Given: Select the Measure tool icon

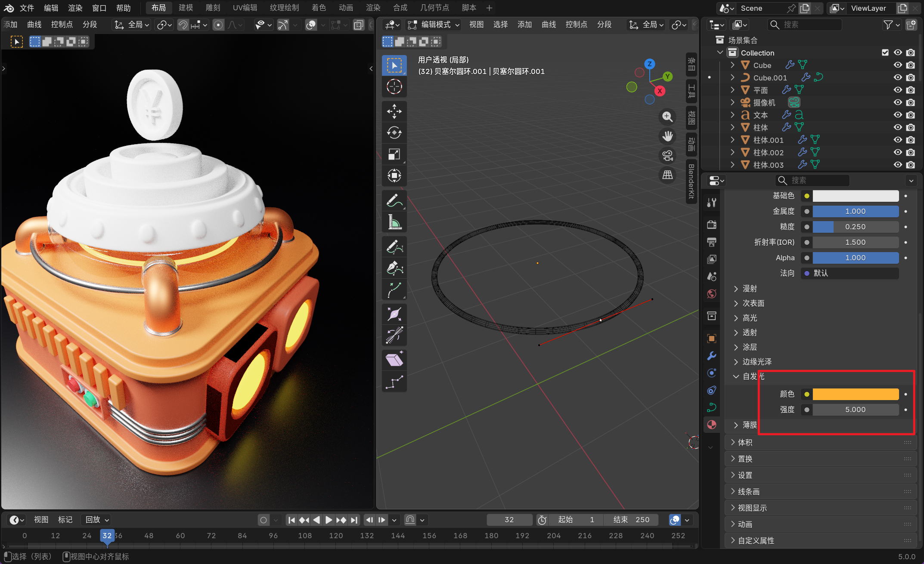Looking at the screenshot, I should click(394, 222).
